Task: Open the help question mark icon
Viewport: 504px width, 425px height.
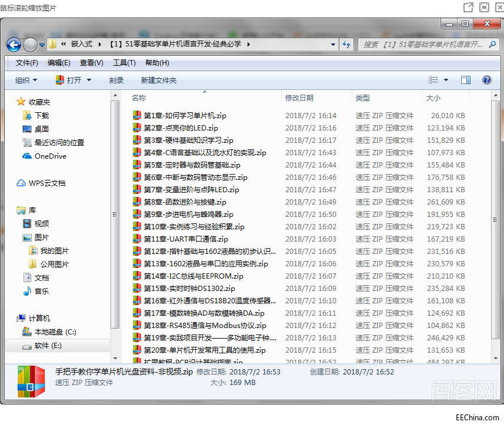Action: point(486,80)
